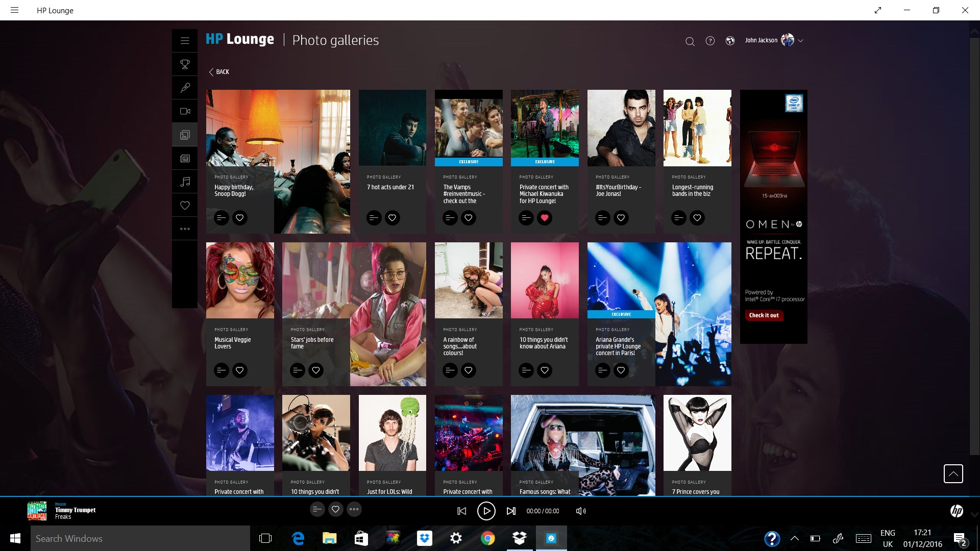Open favourites heart icon in sidebar
980x551 pixels.
[185, 205]
